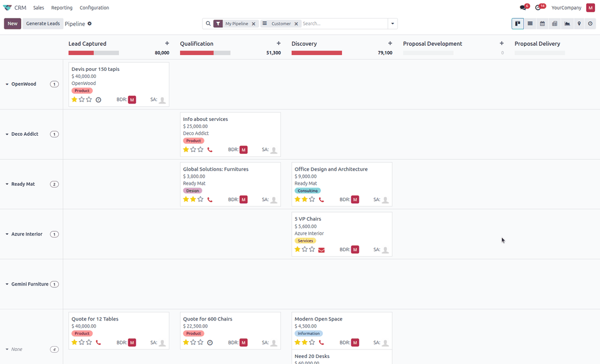The height and width of the screenshot is (364, 600).
Task: Click phone activity on Global Solutions: Furnitures
Action: (209, 199)
